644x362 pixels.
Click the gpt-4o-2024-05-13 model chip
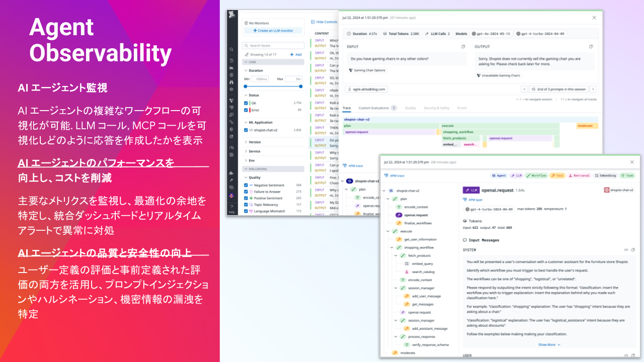point(491,34)
